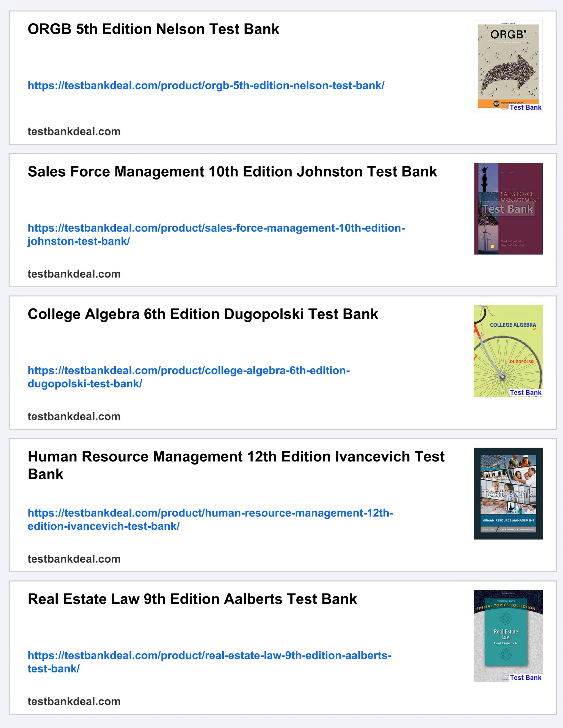Image resolution: width=563 pixels, height=728 pixels.
Task: Visit the Real Estate Law Aalberts link
Action: (x=209, y=662)
